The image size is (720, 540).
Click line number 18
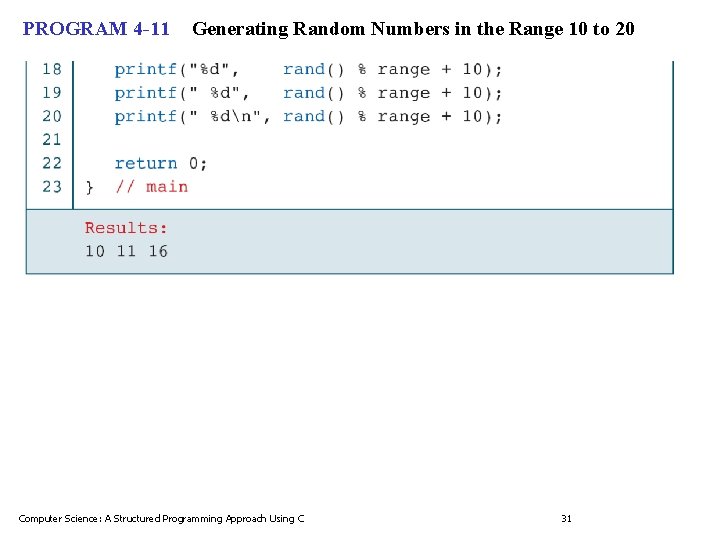click(x=51, y=69)
